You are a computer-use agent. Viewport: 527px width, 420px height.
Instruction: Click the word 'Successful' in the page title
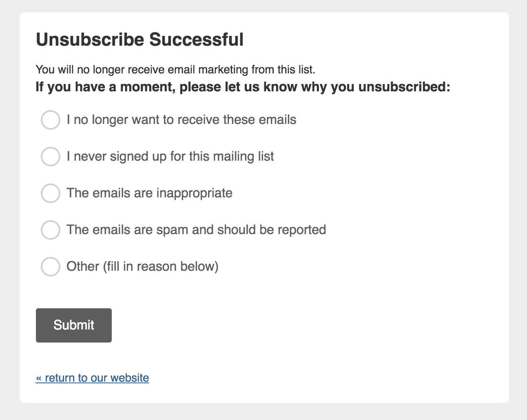[196, 40]
